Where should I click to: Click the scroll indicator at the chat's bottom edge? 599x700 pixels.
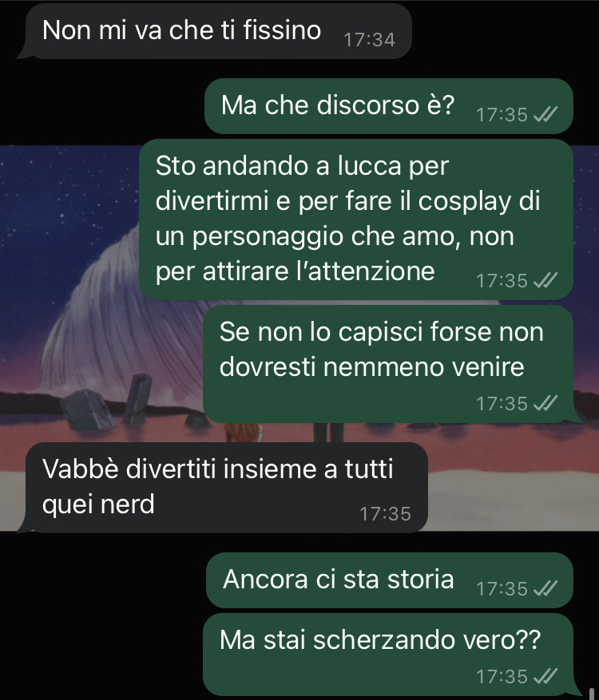point(592,694)
